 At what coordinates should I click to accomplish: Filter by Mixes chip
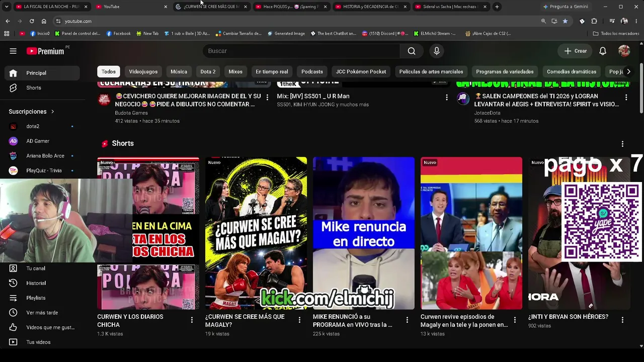point(235,71)
